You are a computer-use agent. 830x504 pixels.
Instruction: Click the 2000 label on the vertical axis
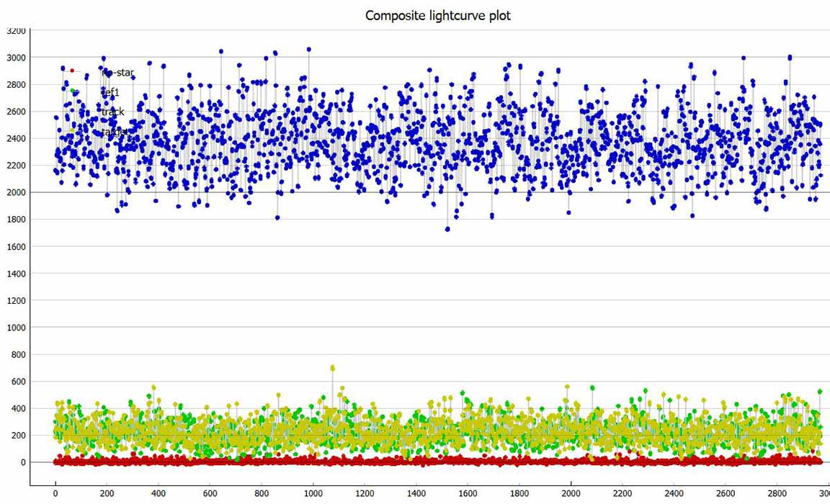click(x=16, y=192)
